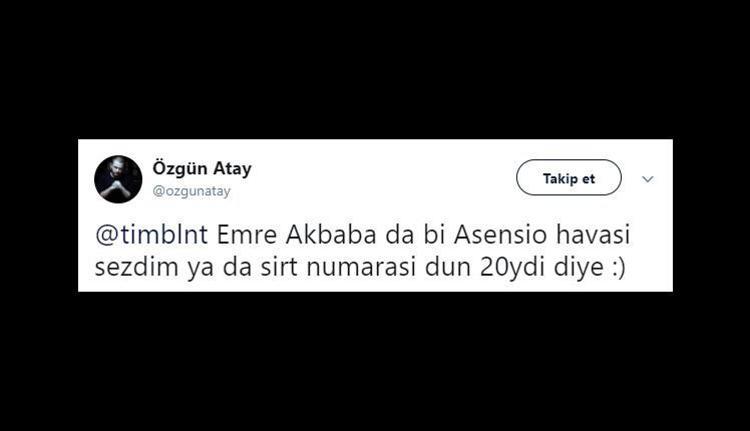Click the word Asensio in the tweet

pyautogui.click(x=500, y=235)
